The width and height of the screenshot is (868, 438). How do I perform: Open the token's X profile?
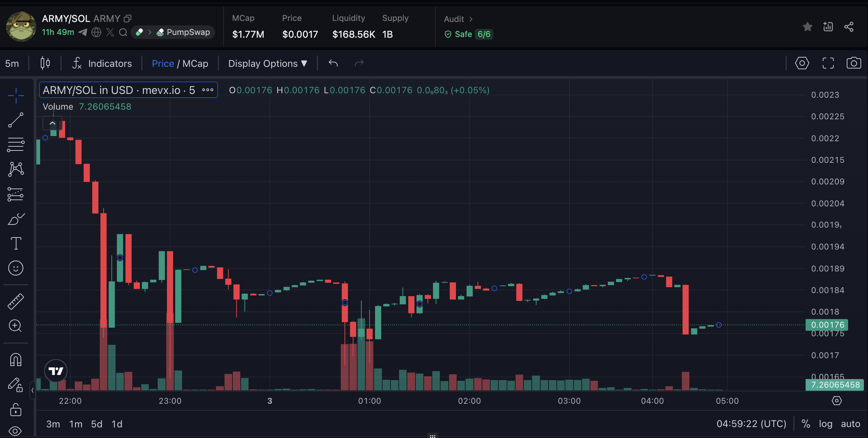tap(110, 32)
